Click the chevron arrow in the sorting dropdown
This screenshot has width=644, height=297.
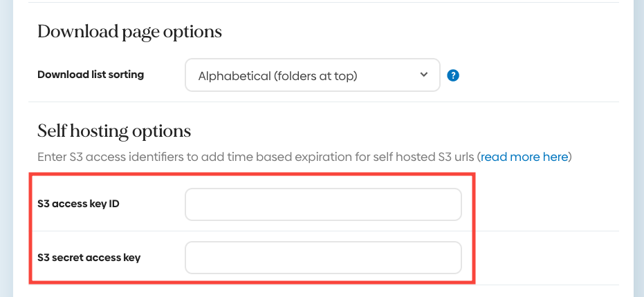[424, 75]
